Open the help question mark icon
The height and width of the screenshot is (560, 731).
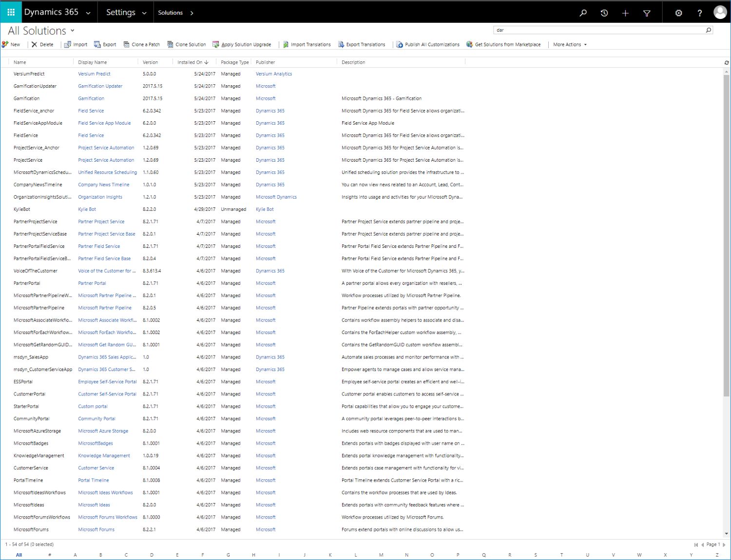tap(700, 13)
